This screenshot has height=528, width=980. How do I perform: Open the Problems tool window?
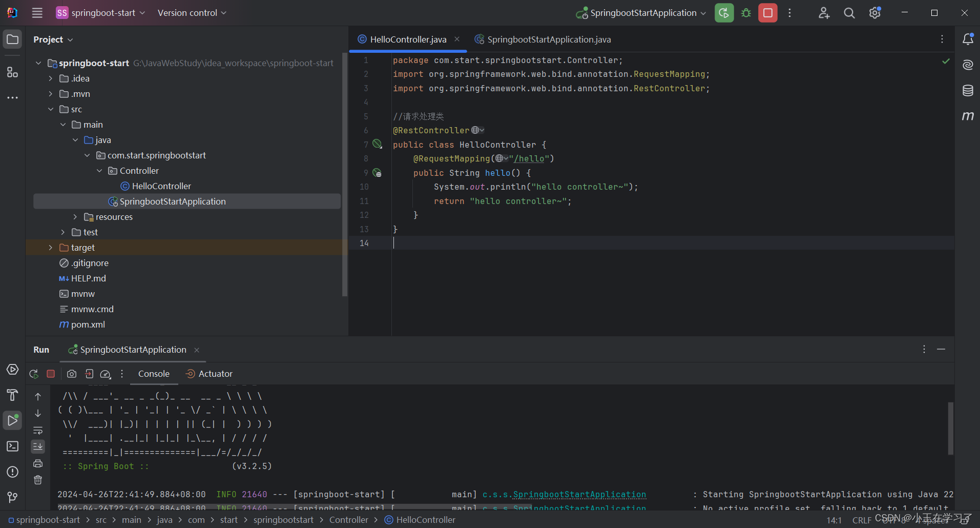pos(12,472)
